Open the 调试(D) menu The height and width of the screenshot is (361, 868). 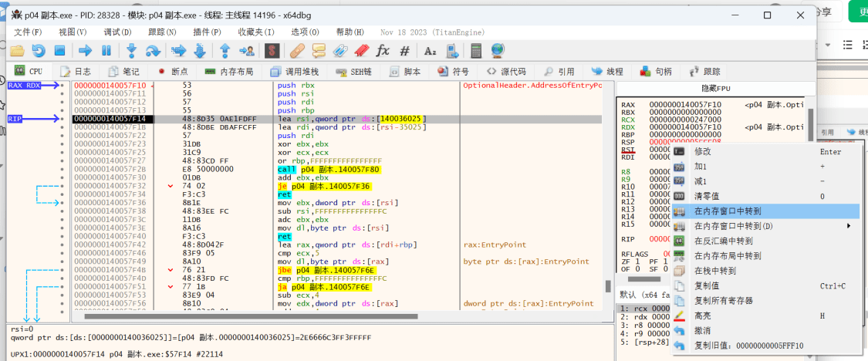[117, 32]
